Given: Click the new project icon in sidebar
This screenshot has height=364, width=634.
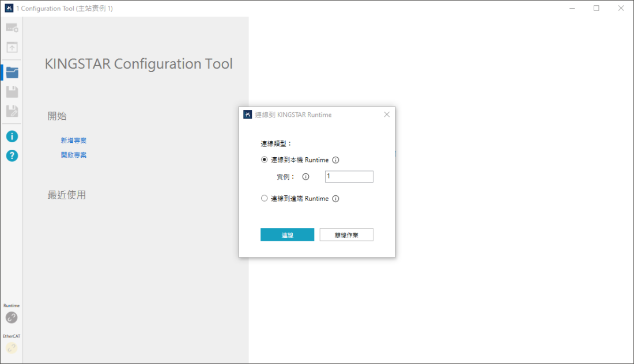Looking at the screenshot, I should tap(12, 28).
